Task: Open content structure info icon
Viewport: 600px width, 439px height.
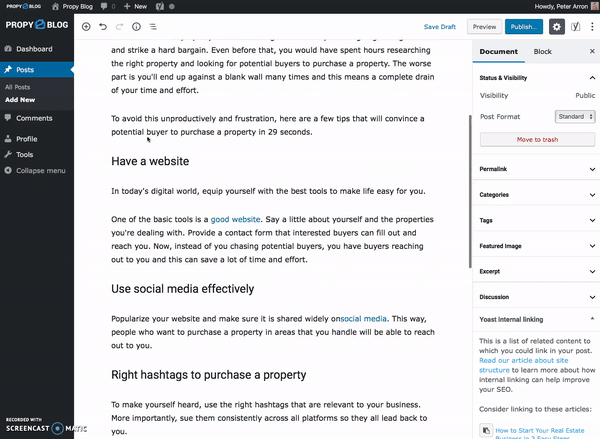Action: [137, 27]
